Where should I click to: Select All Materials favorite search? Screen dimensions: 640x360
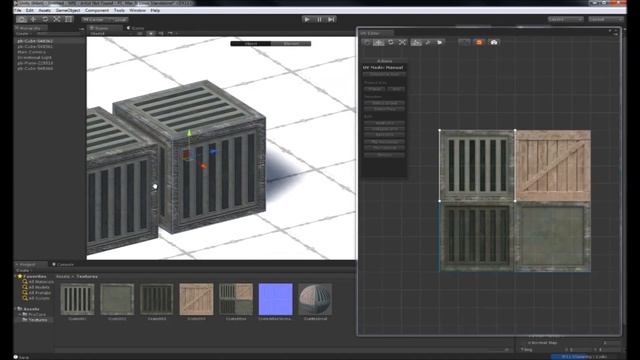pyautogui.click(x=38, y=282)
